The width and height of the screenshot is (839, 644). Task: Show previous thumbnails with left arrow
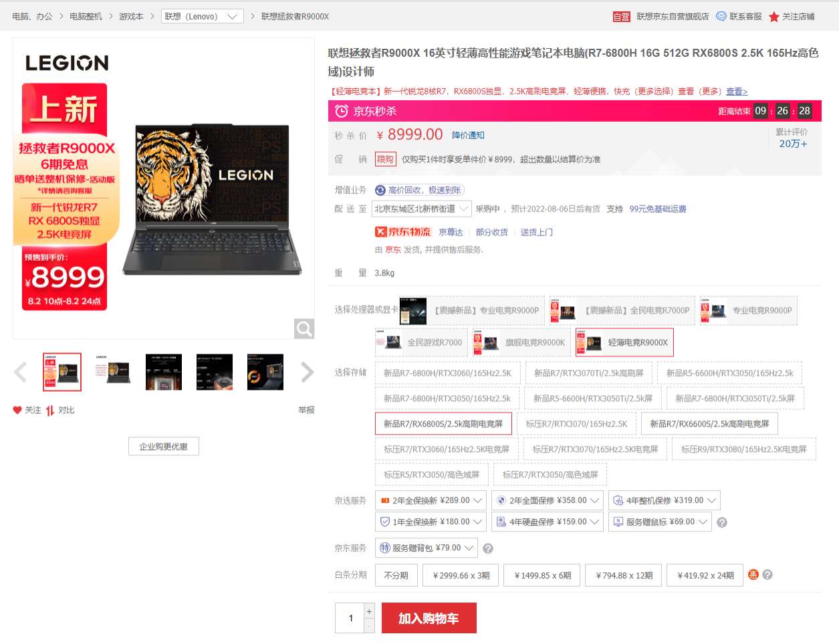click(x=21, y=372)
